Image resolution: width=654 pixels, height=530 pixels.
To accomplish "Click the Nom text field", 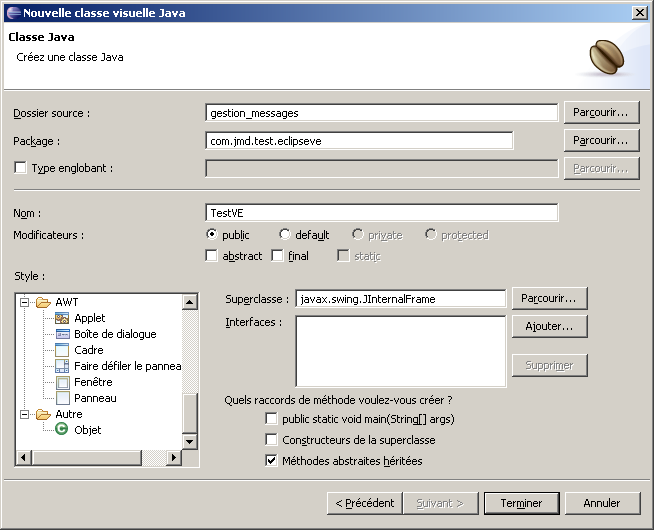I will point(381,213).
